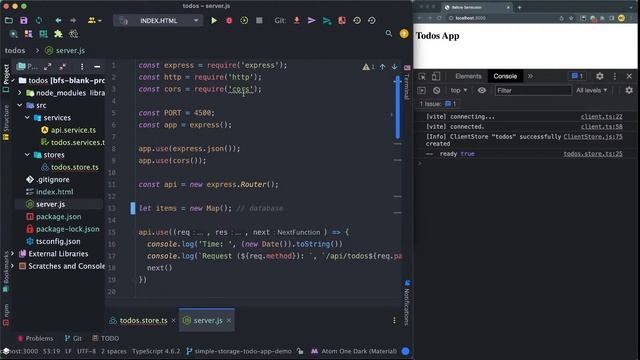Click Expand All in Project panel

click(48, 67)
